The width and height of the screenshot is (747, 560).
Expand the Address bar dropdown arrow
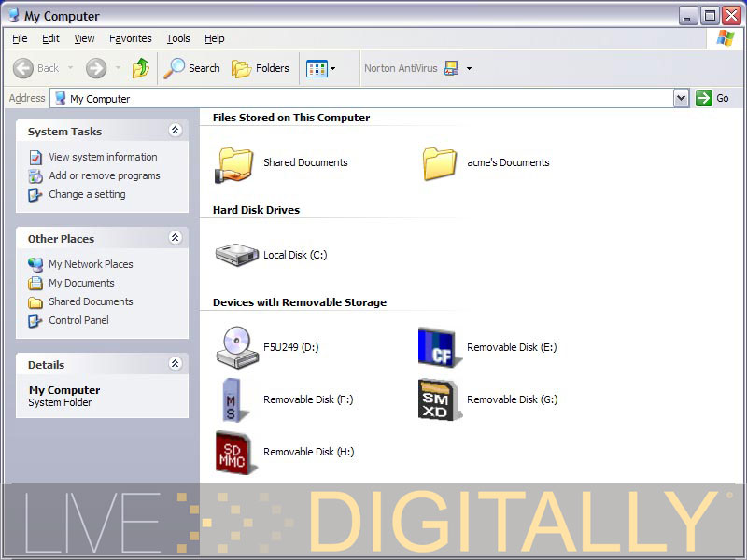[x=681, y=98]
